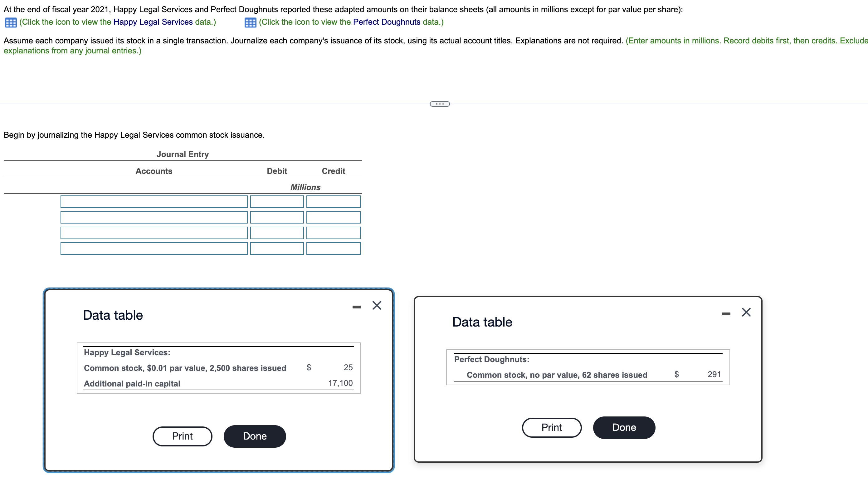The width and height of the screenshot is (868, 497).
Task: Close the Perfect Doughnuts data table popup
Action: [746, 312]
